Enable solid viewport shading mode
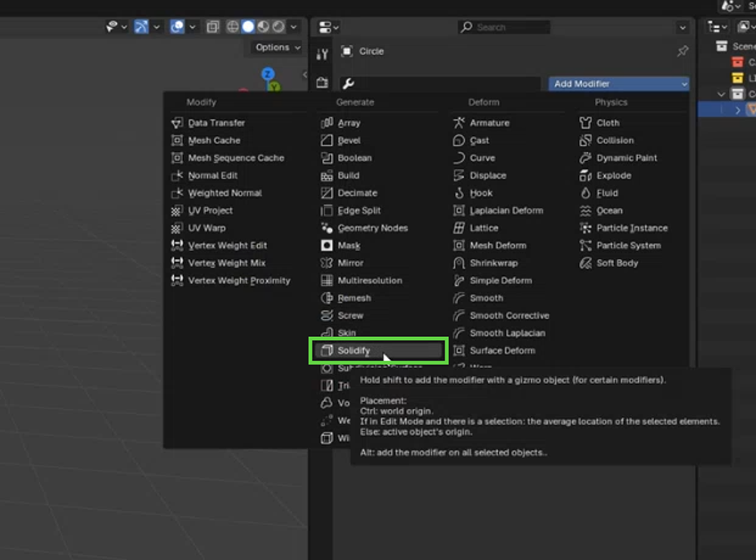Image resolution: width=756 pixels, height=560 pixels. tap(248, 27)
